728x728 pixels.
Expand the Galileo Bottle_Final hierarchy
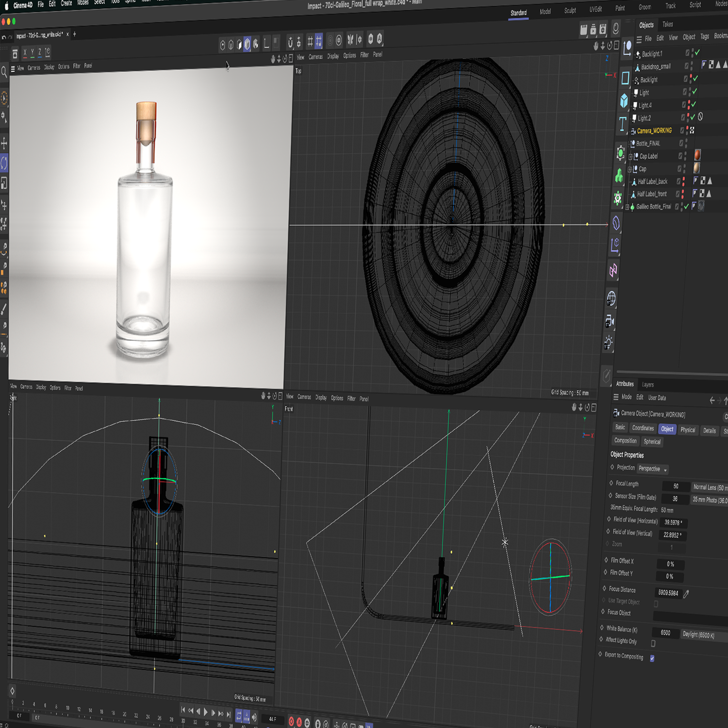[x=627, y=206]
